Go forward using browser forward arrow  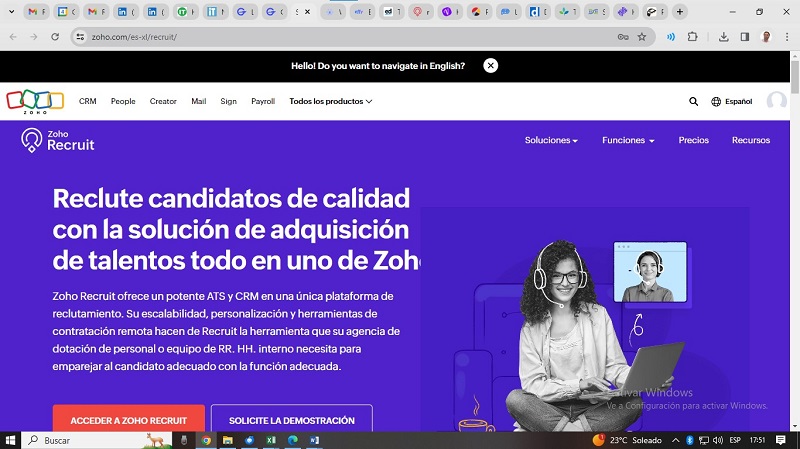[34, 37]
